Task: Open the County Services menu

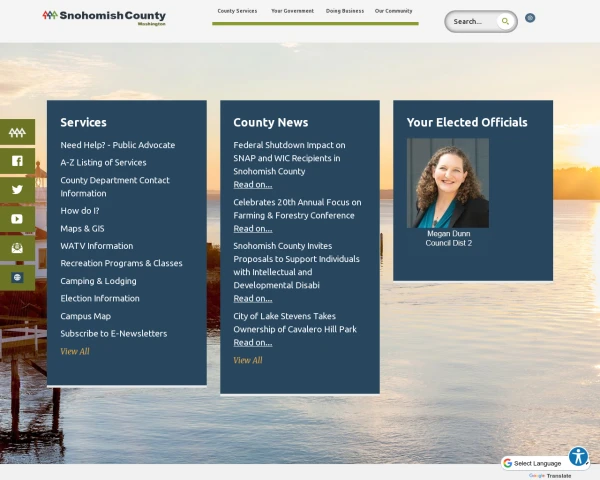Action: point(237,11)
